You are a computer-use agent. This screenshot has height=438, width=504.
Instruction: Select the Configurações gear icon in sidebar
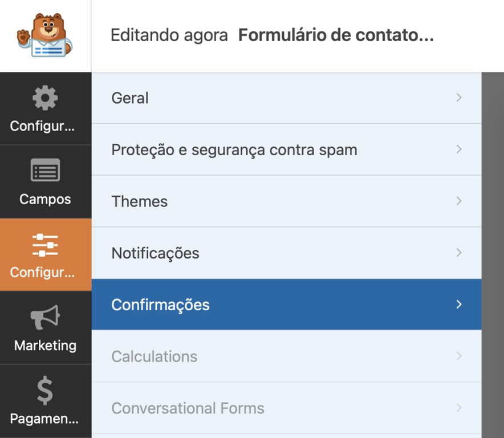(44, 98)
